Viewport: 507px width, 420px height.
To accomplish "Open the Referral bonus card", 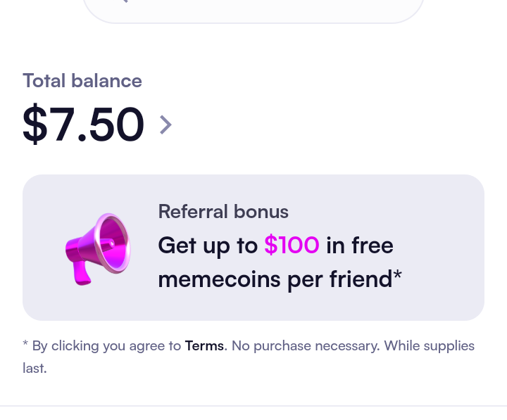I will point(254,248).
